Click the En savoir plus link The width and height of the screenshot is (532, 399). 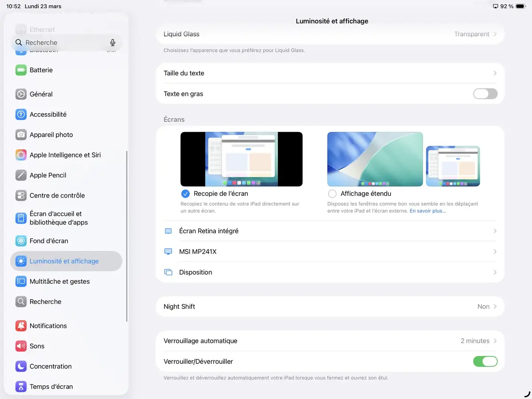pos(427,210)
